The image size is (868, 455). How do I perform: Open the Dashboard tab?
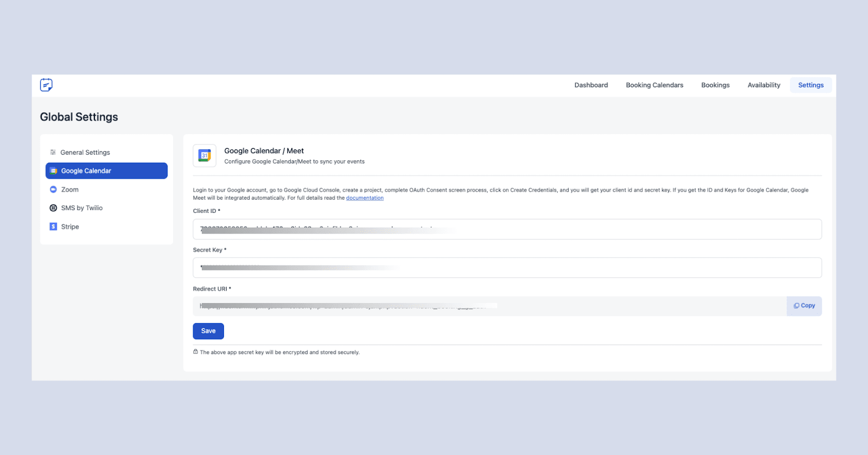coord(591,85)
